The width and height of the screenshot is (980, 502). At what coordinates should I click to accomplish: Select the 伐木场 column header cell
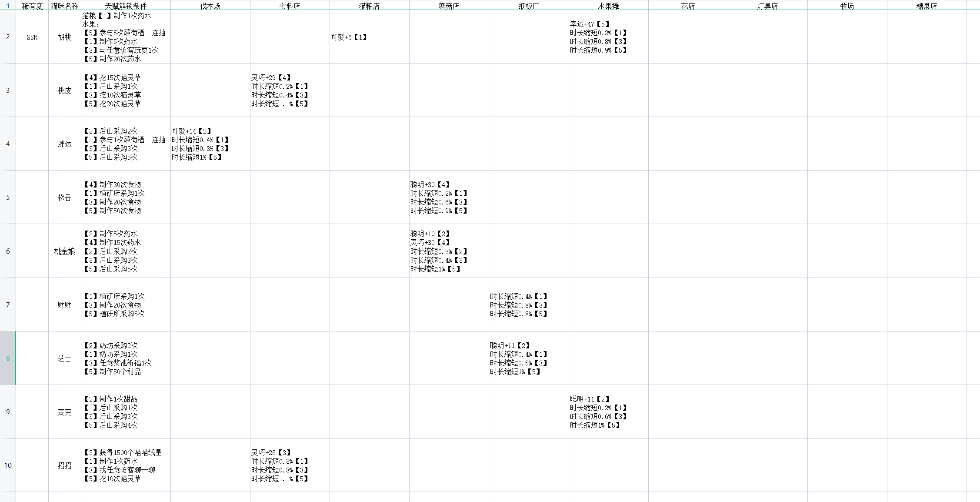(x=210, y=6)
